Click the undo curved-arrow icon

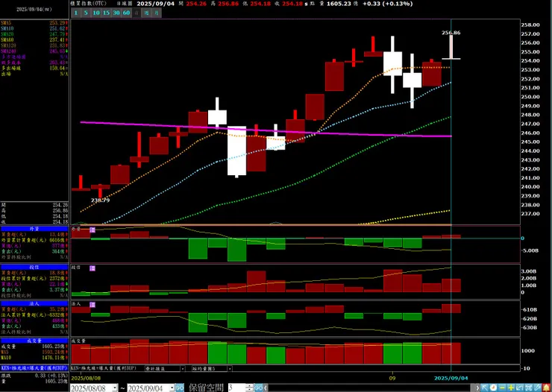click(520, 388)
